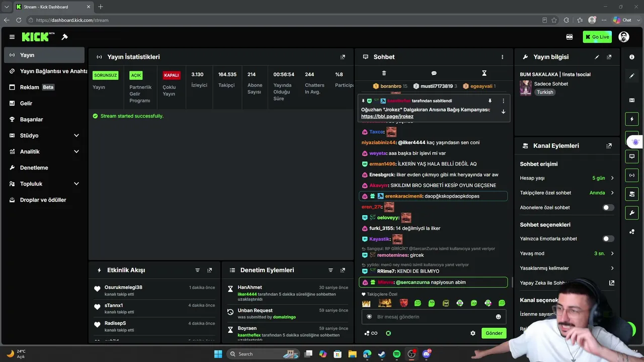Unpin the pinned chat message
Viewport: 644px width, 362px height.
pyautogui.click(x=490, y=101)
